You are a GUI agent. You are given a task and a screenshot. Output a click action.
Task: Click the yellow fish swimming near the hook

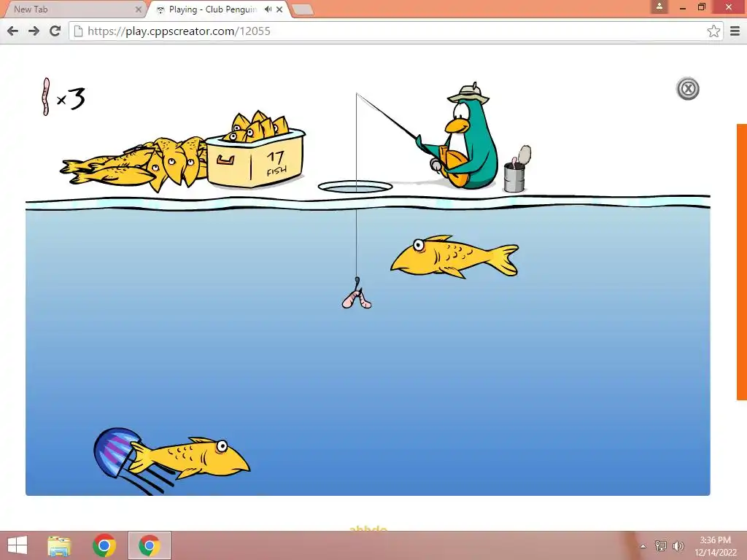coord(454,257)
